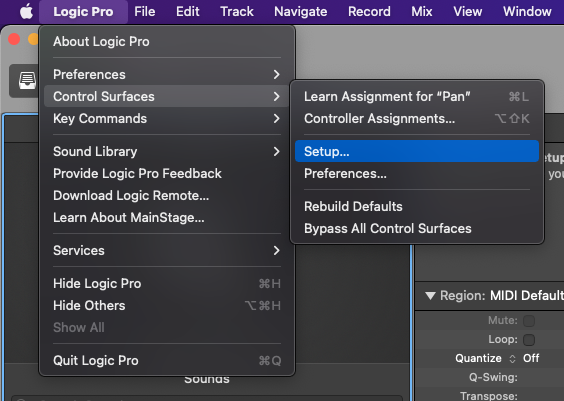The width and height of the screenshot is (564, 401).
Task: Select Bypass All Control Surfaces
Action: pos(417,228)
